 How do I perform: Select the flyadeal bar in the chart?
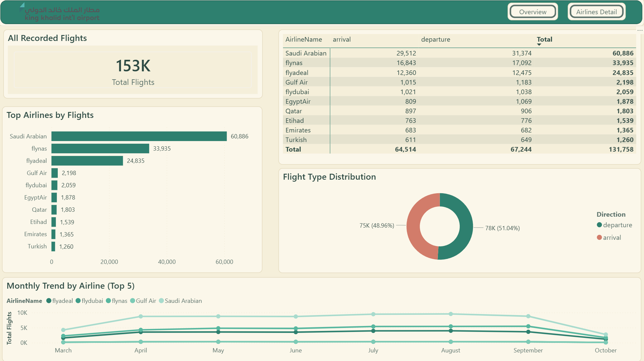pos(87,161)
